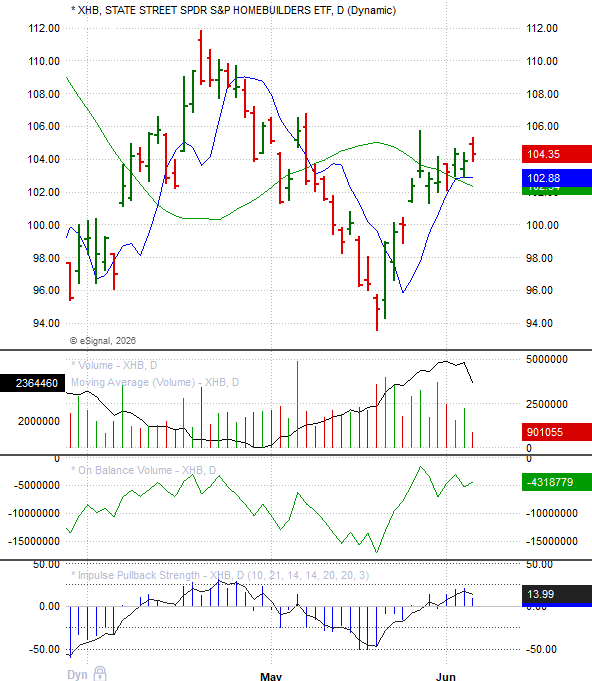The width and height of the screenshot is (592, 681).
Task: Click 112.00 on the left price axis
Action: [x=44, y=29]
